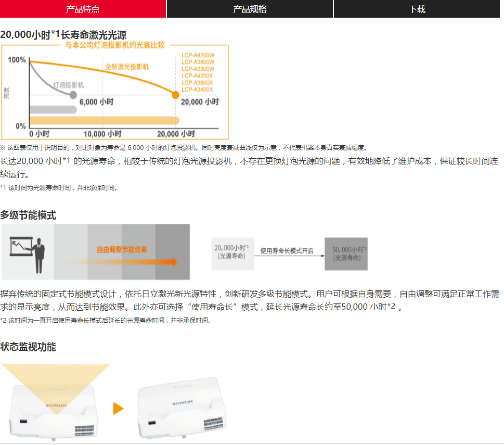Click the orange laser lifespan bar
This screenshot has height=445, width=504.
[x=105, y=121]
